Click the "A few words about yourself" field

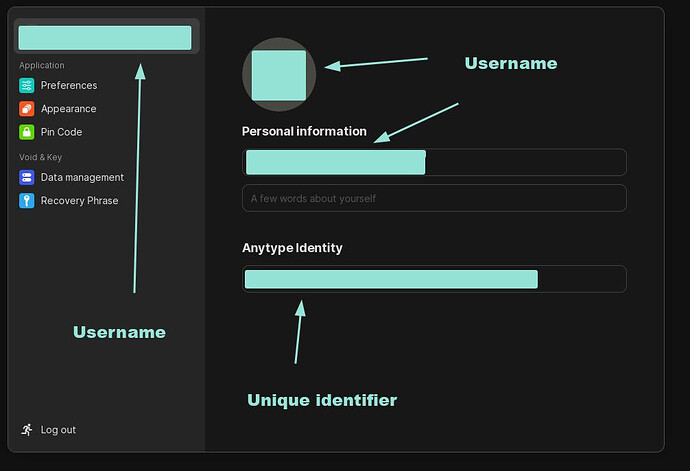coord(434,198)
